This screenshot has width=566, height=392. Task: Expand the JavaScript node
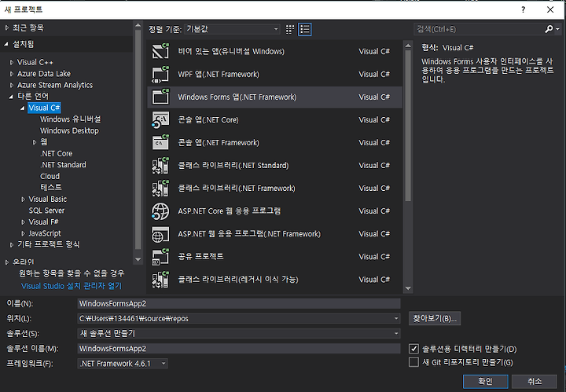pos(23,233)
